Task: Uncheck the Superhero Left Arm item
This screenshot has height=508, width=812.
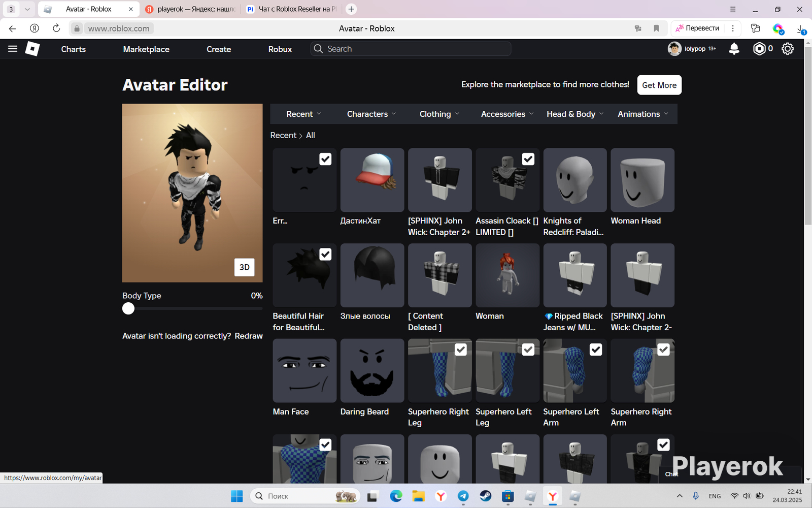Action: (596, 350)
